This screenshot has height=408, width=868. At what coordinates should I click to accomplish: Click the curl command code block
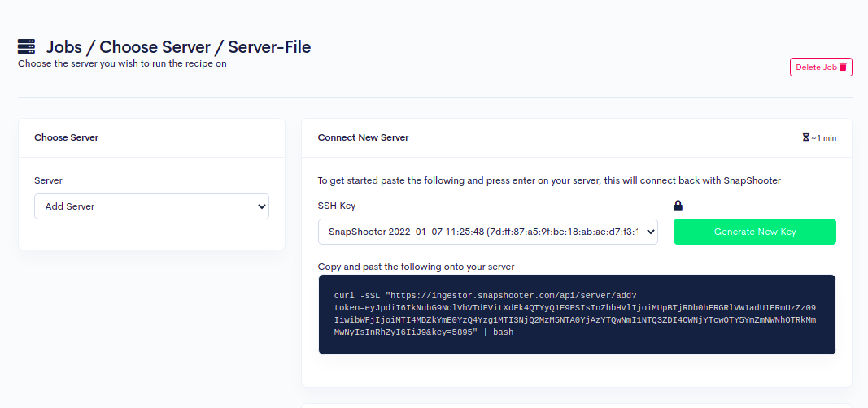coord(577,315)
